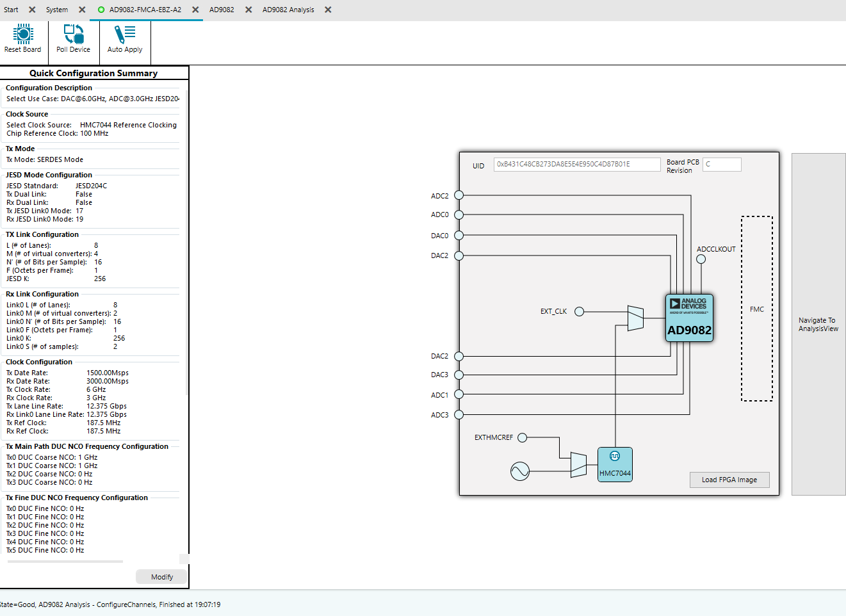Screen dimensions: 846x616
Task: Click the Rx Date Rate 3000.00Msps value
Action: [x=108, y=381]
